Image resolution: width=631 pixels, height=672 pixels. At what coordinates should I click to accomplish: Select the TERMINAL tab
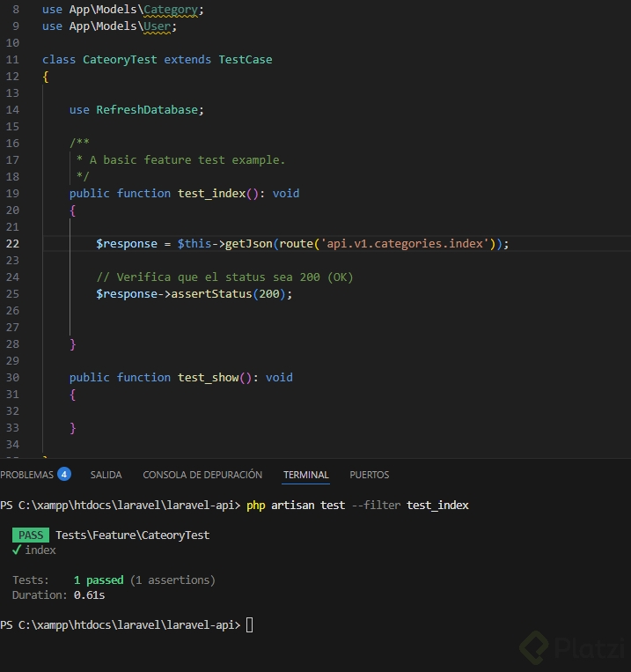(306, 475)
